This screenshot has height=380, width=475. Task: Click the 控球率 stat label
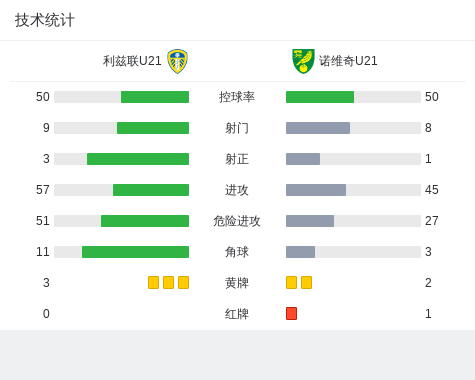[x=237, y=97]
